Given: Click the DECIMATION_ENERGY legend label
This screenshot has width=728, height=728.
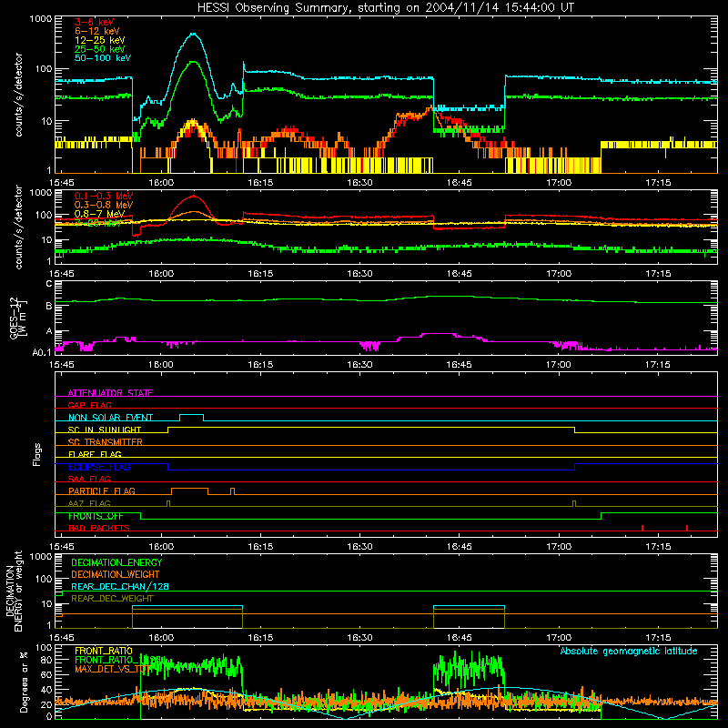Looking at the screenshot, I should click(x=116, y=562).
